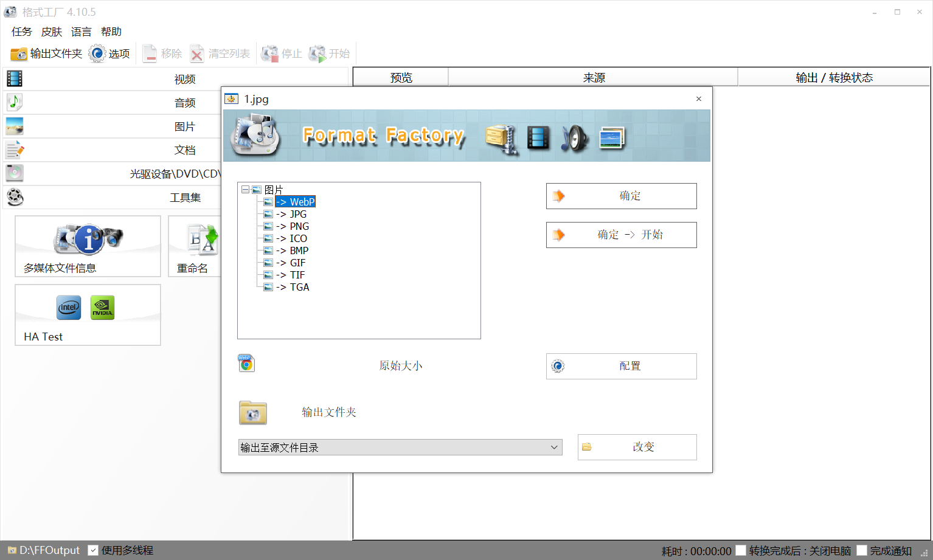Select the WebP output format

[x=295, y=202]
